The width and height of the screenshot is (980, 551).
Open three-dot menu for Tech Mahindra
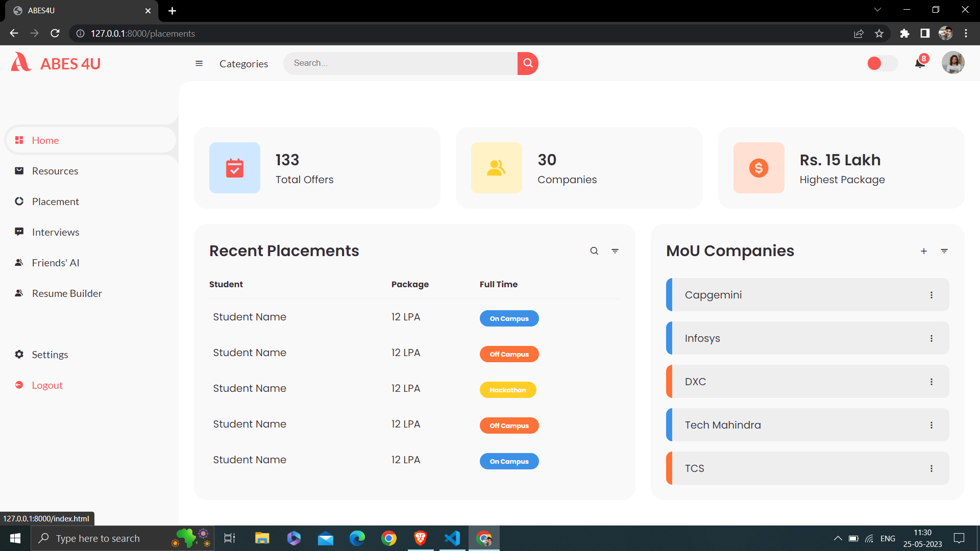932,425
